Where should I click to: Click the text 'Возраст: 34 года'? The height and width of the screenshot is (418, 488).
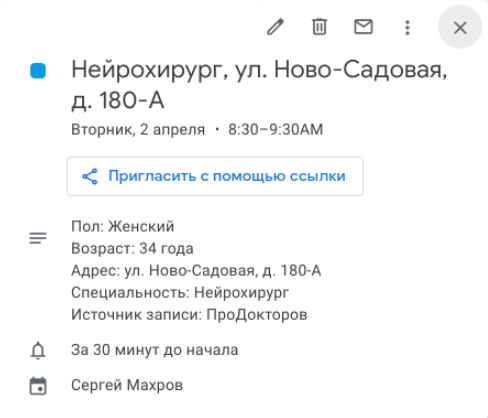[x=132, y=249]
